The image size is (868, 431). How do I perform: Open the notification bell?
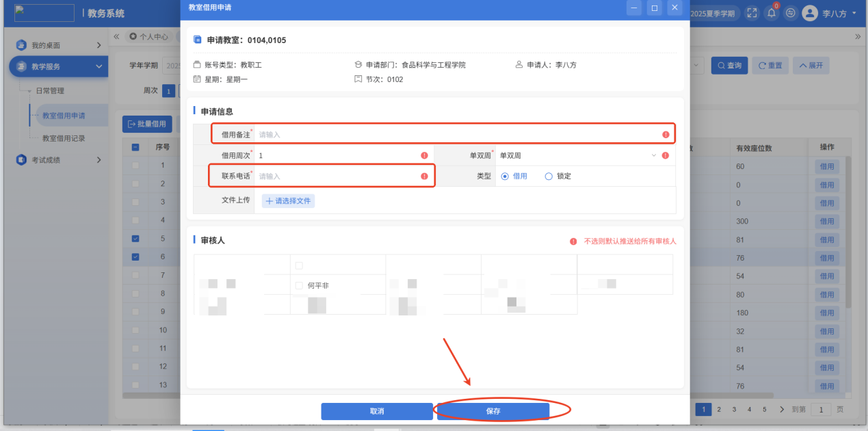[x=772, y=13]
